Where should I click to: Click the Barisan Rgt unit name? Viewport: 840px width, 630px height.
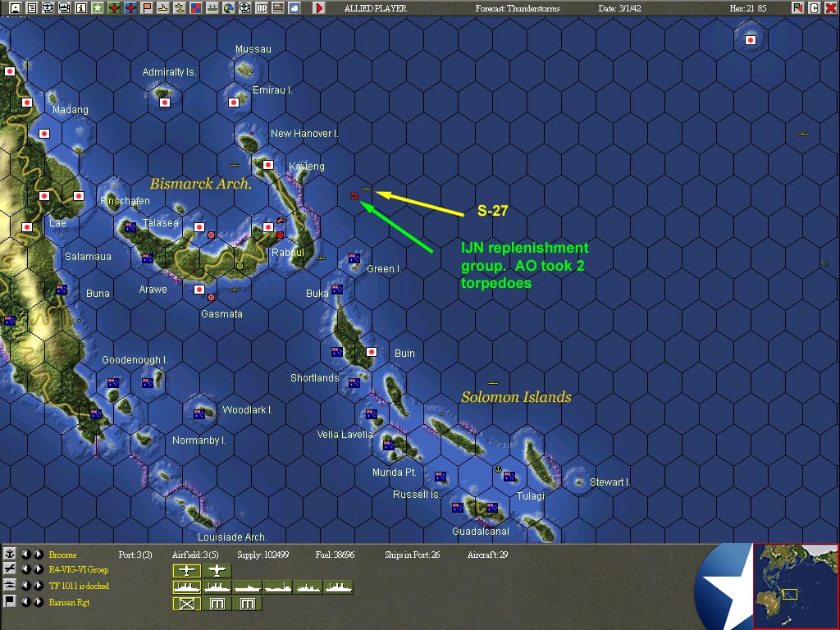coord(69,603)
